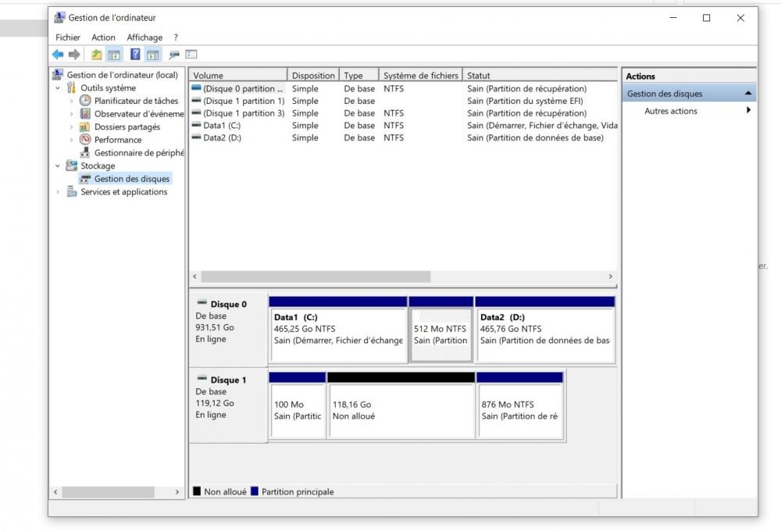The height and width of the screenshot is (532, 781).
Task: Open the Action menu
Action: click(x=103, y=37)
